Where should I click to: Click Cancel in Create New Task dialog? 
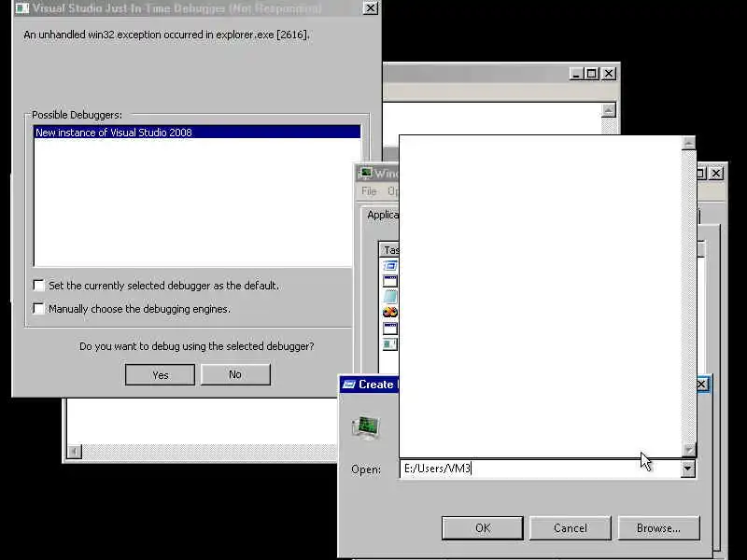571,528
